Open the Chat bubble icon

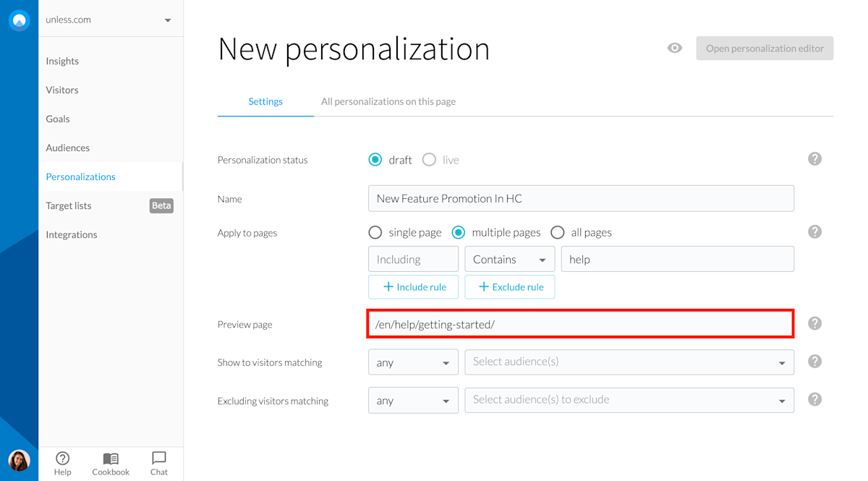[159, 459]
